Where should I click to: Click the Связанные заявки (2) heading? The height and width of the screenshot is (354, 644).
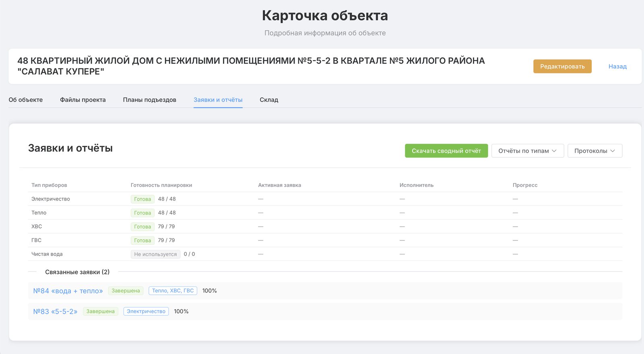pyautogui.click(x=77, y=272)
